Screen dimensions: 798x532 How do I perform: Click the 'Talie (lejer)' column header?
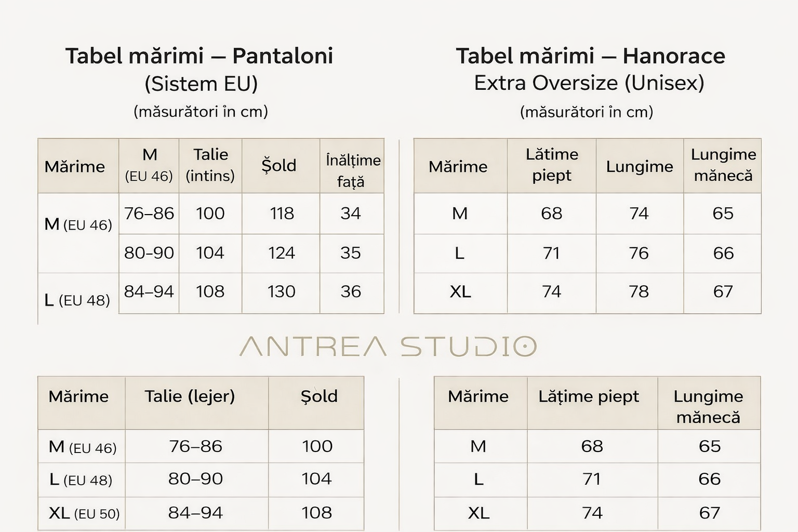[190, 396]
